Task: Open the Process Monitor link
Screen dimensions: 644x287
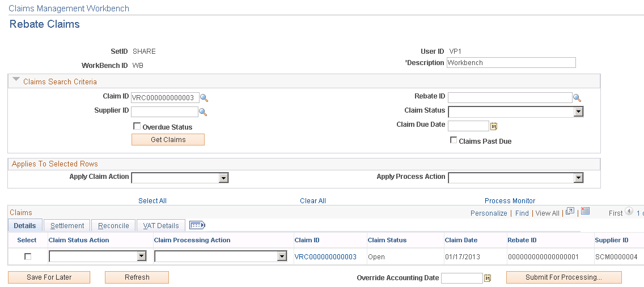Action: point(510,201)
